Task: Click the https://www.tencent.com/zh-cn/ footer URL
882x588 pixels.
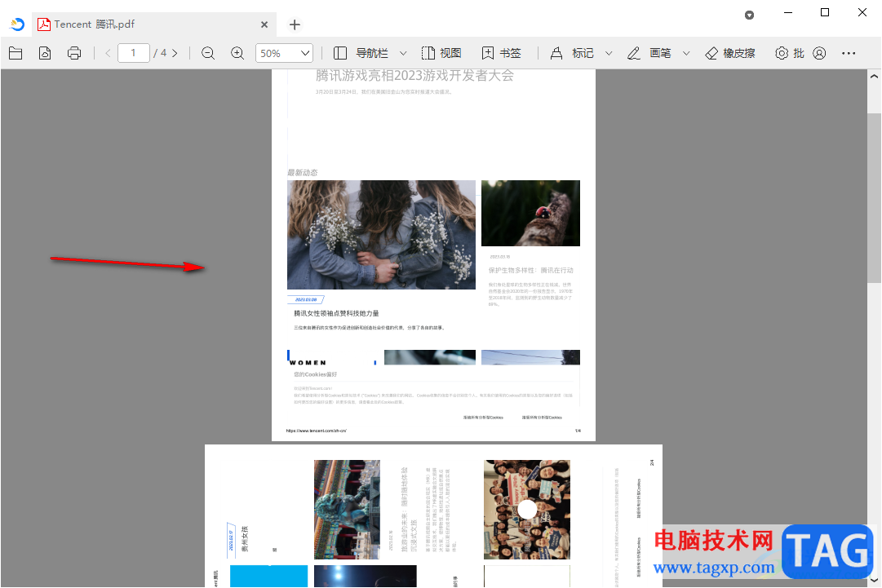Action: pos(316,431)
